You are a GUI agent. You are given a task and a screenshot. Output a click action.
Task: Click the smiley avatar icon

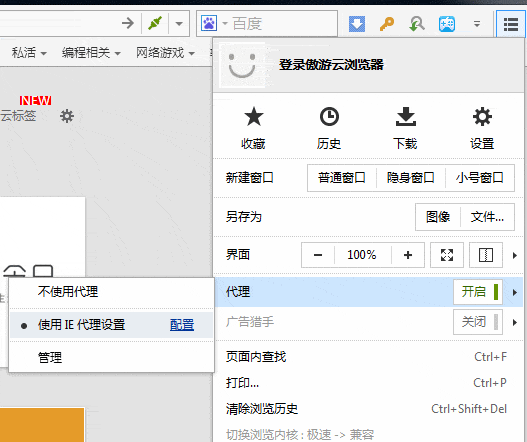[x=242, y=65]
